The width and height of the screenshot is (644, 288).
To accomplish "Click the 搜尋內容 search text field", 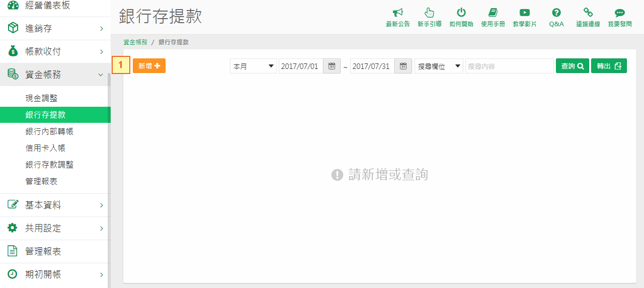I will pyautogui.click(x=509, y=66).
